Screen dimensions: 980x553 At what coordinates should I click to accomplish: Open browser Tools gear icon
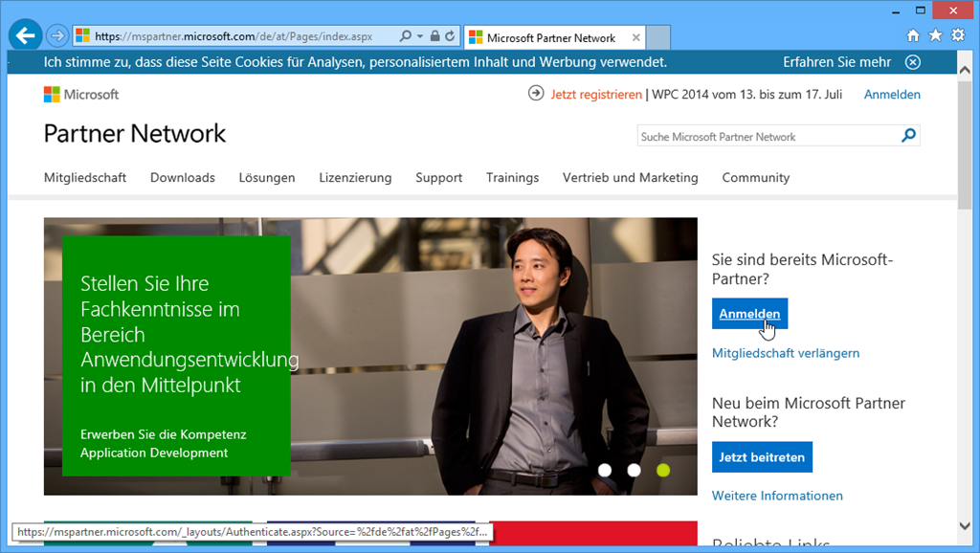point(957,36)
